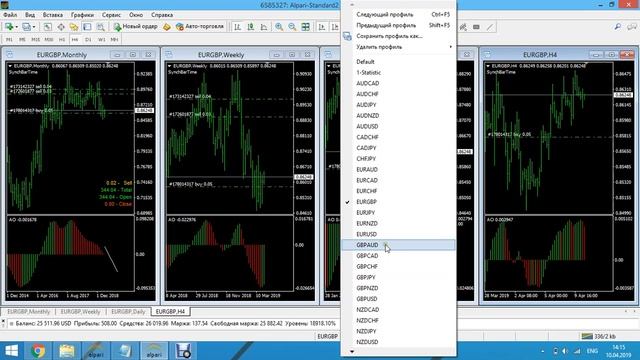The height and width of the screenshot is (360, 640).
Task: Expand the triangle next to EURGBP,H4 label
Action: tap(488, 66)
